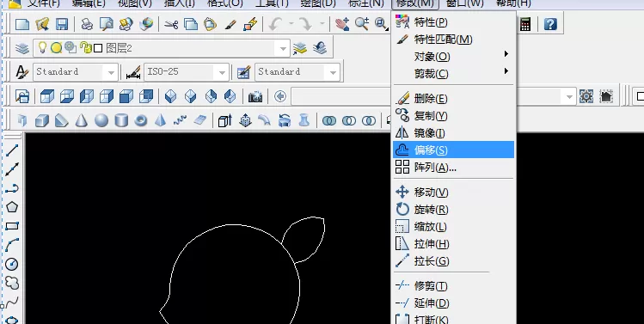Open the table style Standard dropdown

point(333,73)
